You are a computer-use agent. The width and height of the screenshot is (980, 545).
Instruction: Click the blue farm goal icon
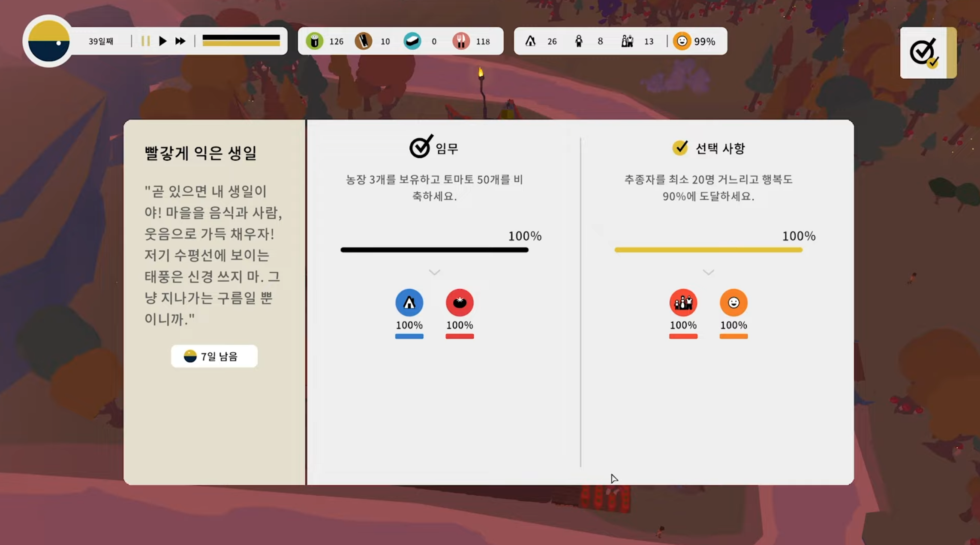409,303
